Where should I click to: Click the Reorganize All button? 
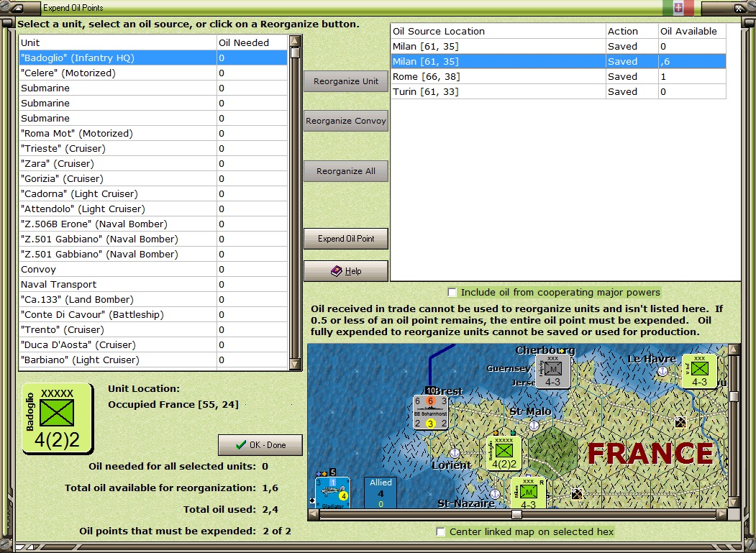[346, 171]
